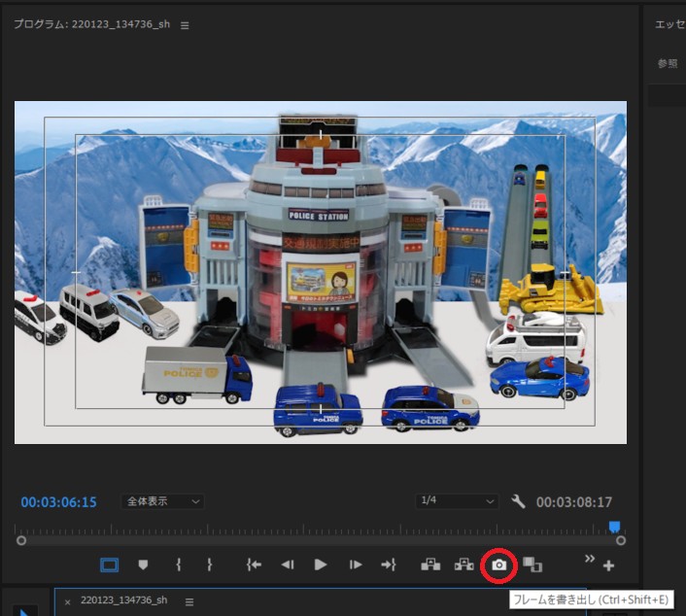Screen dimensions: 686x616
Task: Click the 00:03:06:15 playhead timecode
Action: tap(58, 502)
